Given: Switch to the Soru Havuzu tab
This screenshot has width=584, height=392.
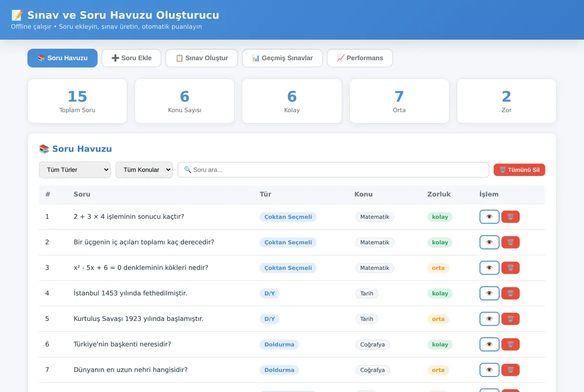Looking at the screenshot, I should click(62, 58).
